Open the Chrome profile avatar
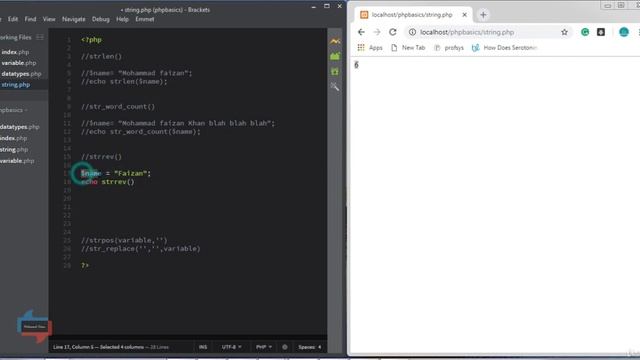Image resolution: width=640 pixels, height=360 pixels. [624, 32]
